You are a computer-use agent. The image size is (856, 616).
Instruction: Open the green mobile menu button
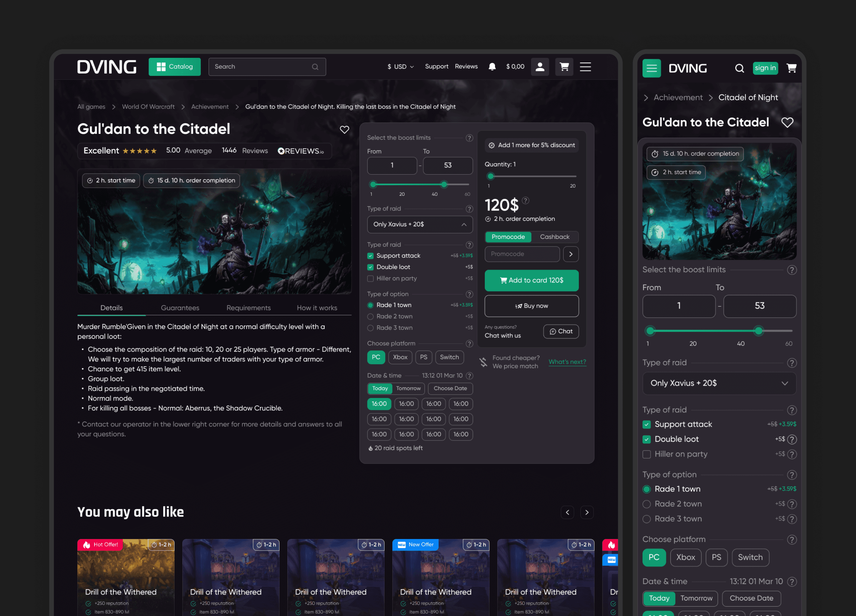coord(651,68)
